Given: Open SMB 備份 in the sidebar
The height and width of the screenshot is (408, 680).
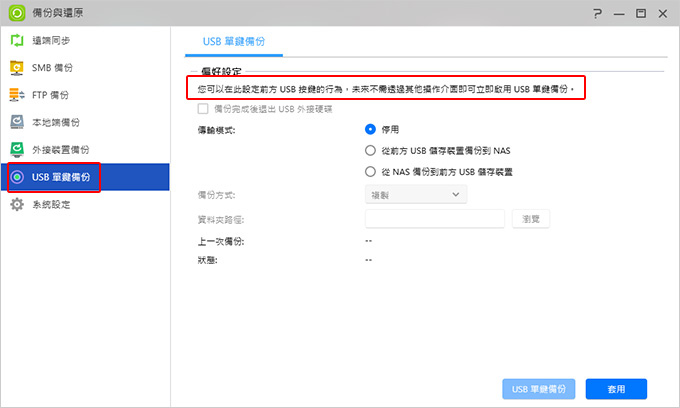Looking at the screenshot, I should [x=85, y=68].
